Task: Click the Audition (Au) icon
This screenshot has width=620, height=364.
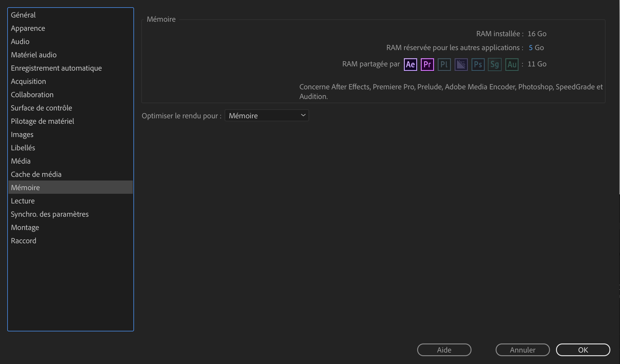Action: coord(512,64)
